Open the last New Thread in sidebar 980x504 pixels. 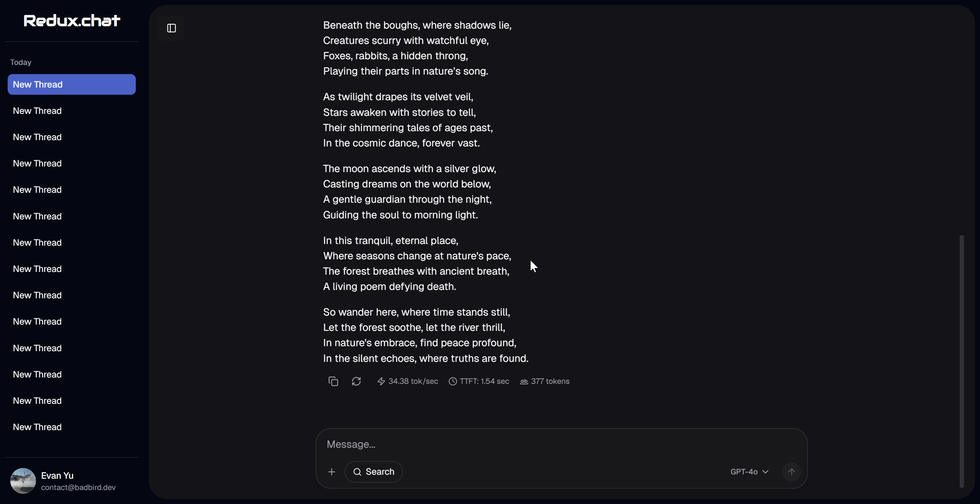[x=37, y=427]
